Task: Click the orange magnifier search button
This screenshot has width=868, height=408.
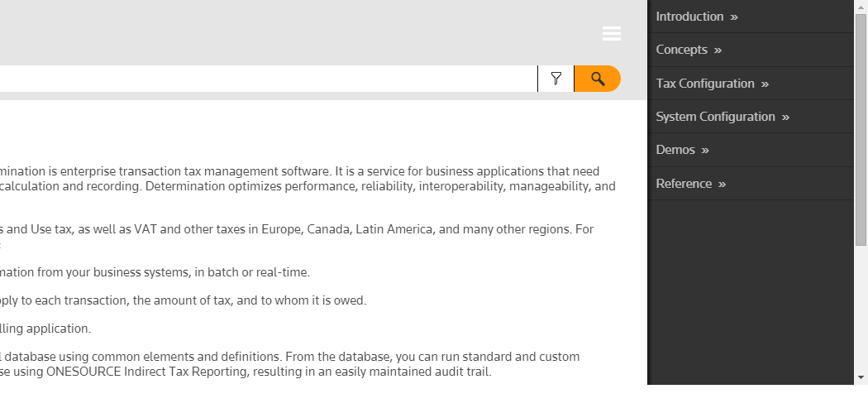Action: click(x=598, y=79)
